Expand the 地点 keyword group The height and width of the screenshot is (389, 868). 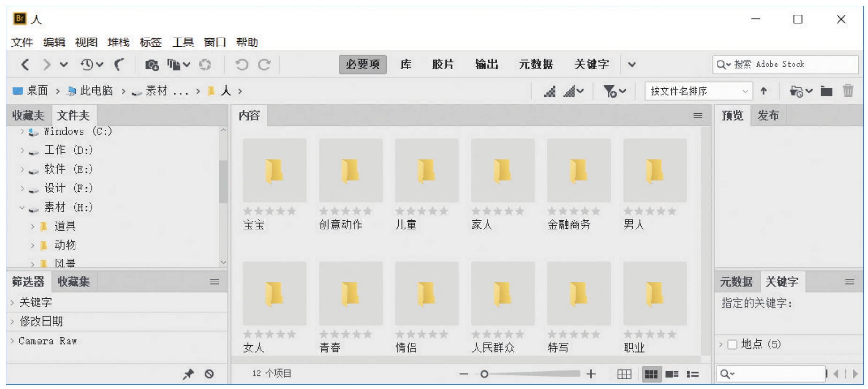pyautogui.click(x=721, y=344)
